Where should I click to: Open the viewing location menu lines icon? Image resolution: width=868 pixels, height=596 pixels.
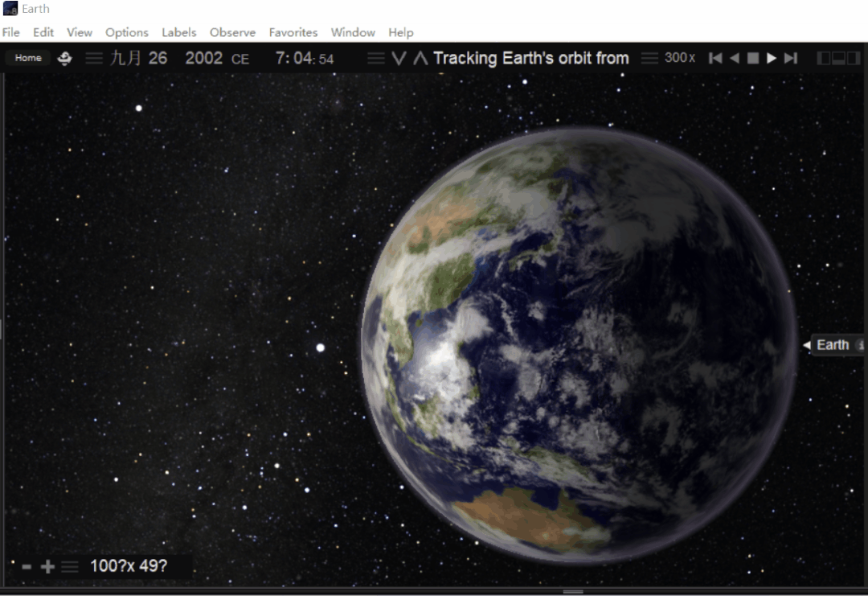376,58
